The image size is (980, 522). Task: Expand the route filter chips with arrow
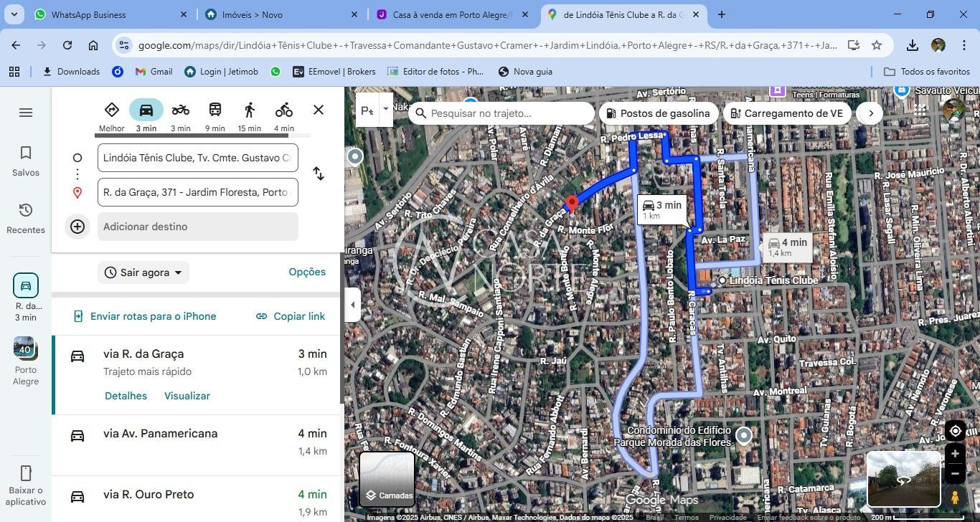click(870, 113)
